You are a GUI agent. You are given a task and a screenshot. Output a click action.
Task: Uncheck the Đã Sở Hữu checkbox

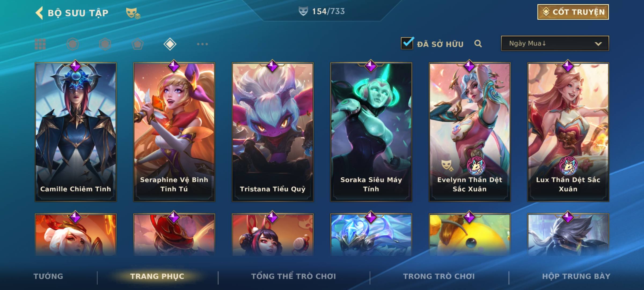407,43
